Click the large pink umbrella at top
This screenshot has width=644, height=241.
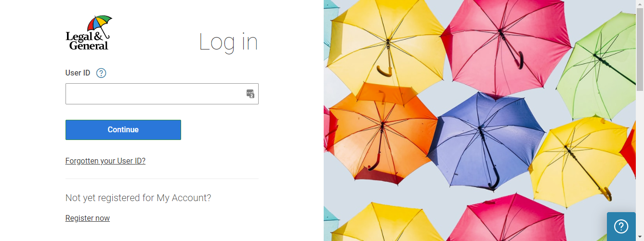click(x=503, y=46)
